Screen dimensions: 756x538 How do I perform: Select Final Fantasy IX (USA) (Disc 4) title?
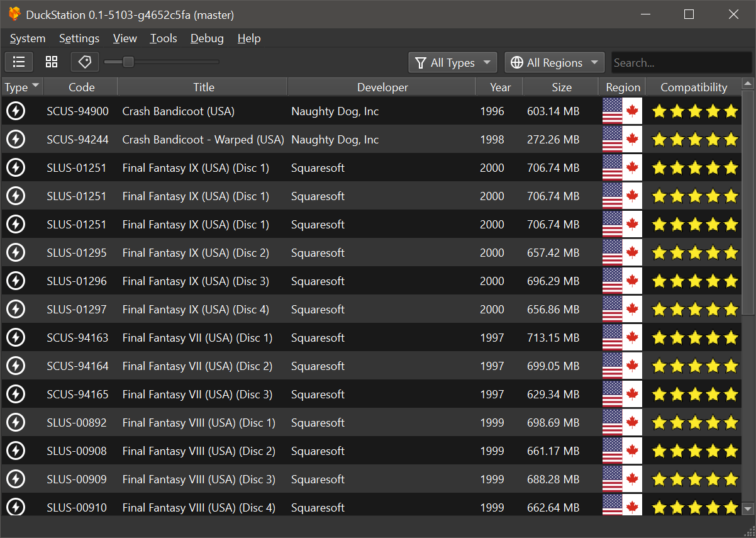point(196,310)
